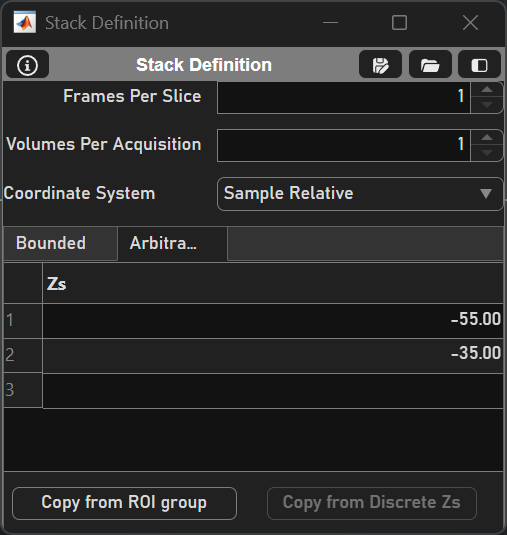Screen dimensions: 507x535
Task: Select row header 1 in Zs table
Action: coord(23,321)
